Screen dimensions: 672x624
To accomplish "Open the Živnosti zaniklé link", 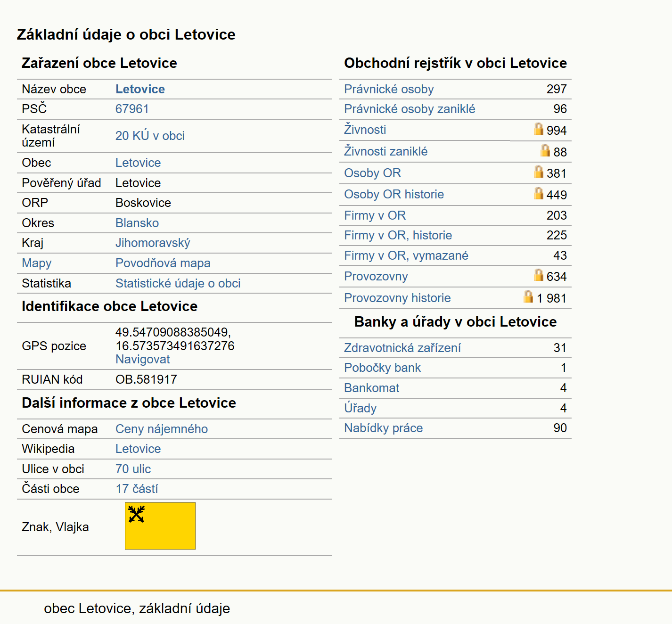I will tap(386, 151).
